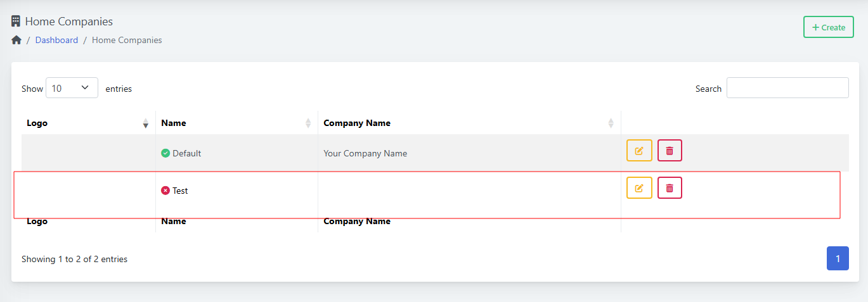Image resolution: width=868 pixels, height=302 pixels.
Task: Select the Test name cell
Action: pos(236,191)
